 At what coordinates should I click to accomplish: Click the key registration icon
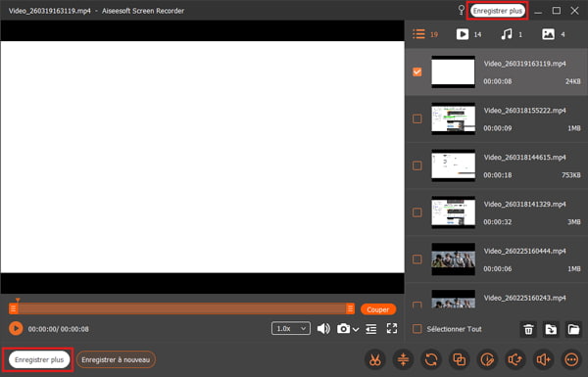pos(462,10)
